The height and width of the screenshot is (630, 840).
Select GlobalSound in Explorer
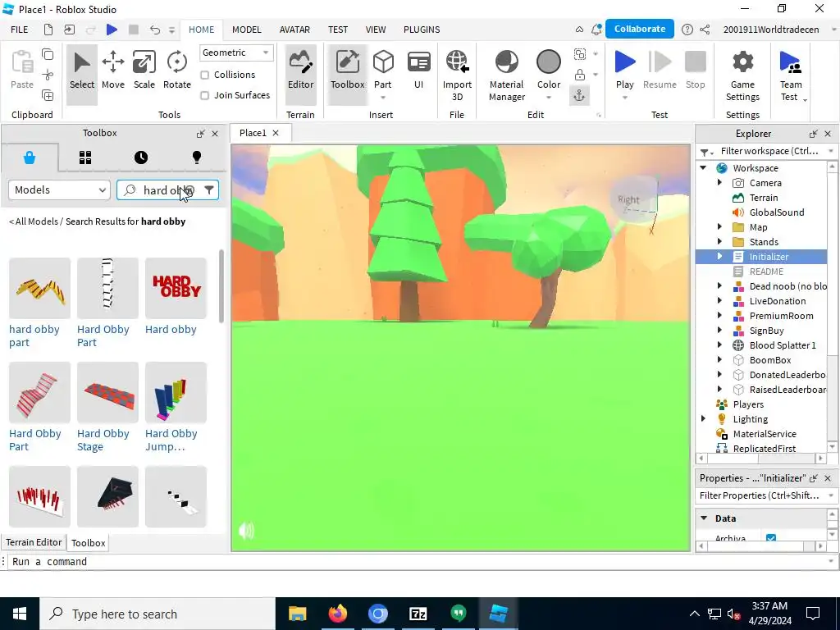(776, 212)
